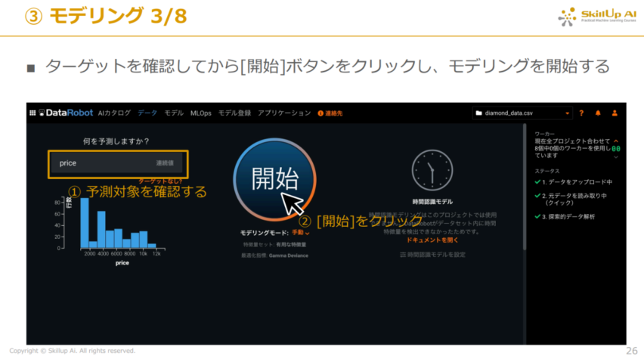Click the price target input field
644x359 pixels.
click(118, 163)
